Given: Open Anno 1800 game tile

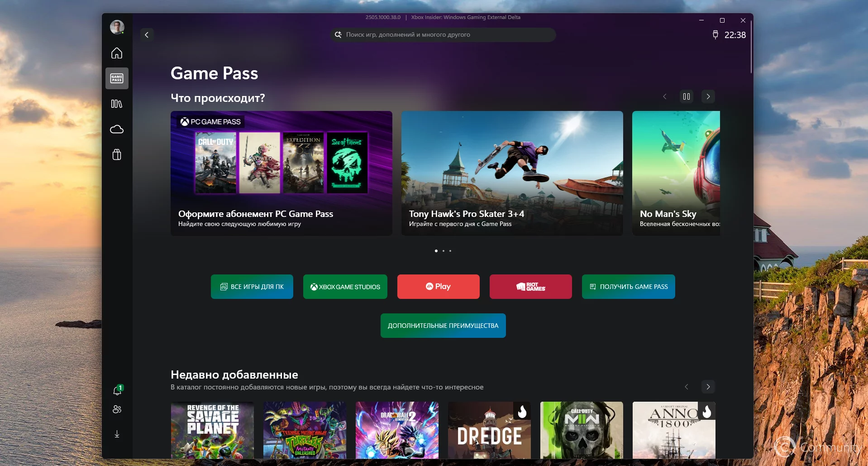Looking at the screenshot, I should coord(674,430).
